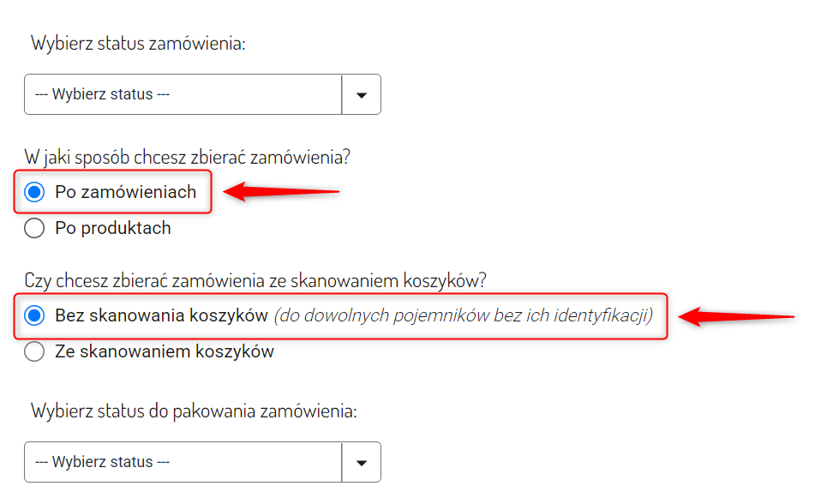Image resolution: width=833 pixels, height=504 pixels.
Task: Click the italic hint 'do dowolnych pojemników bez ich identyfikacji'
Action: click(464, 315)
